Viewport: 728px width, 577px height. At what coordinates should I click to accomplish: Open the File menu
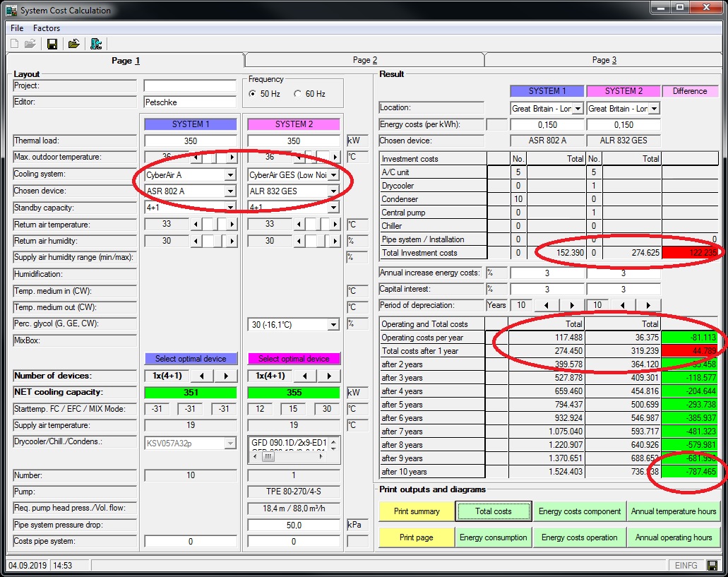coord(17,28)
